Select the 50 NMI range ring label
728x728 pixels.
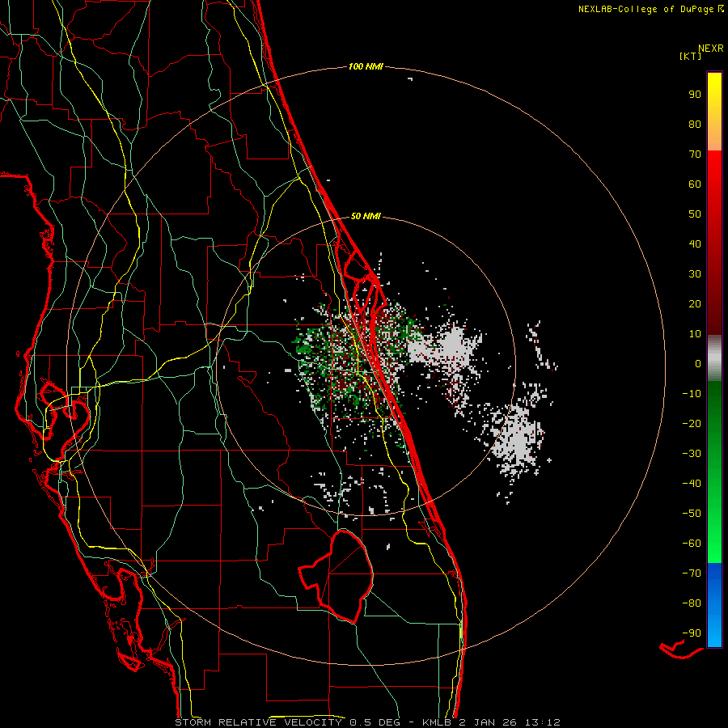coord(366,216)
